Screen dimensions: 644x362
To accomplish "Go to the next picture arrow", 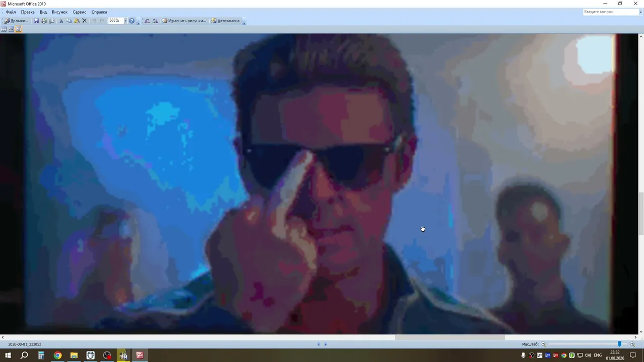I will click(326, 344).
